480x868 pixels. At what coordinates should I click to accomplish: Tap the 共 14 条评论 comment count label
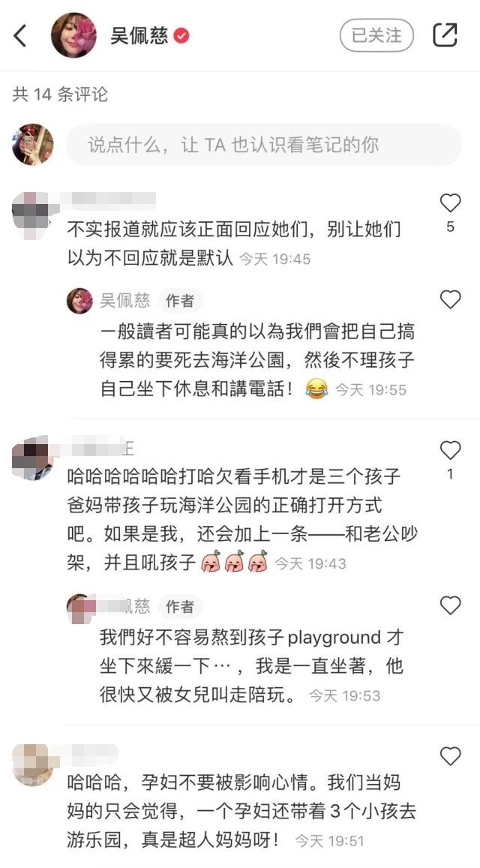click(60, 95)
